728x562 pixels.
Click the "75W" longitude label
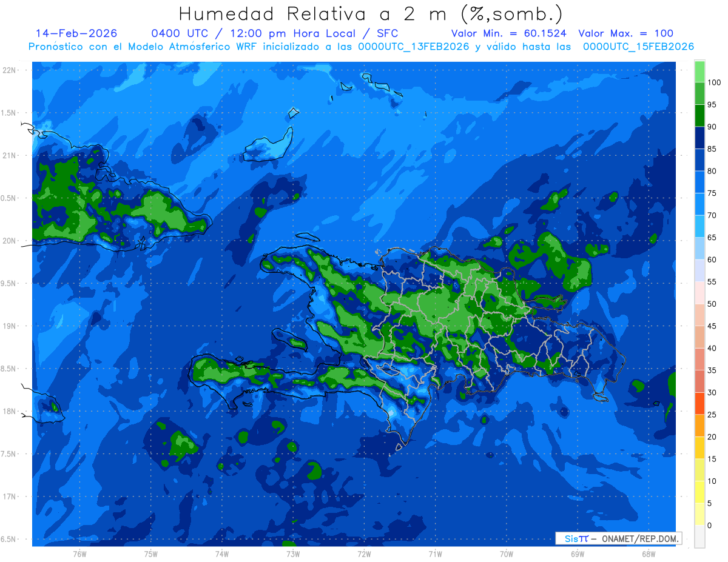[151, 554]
